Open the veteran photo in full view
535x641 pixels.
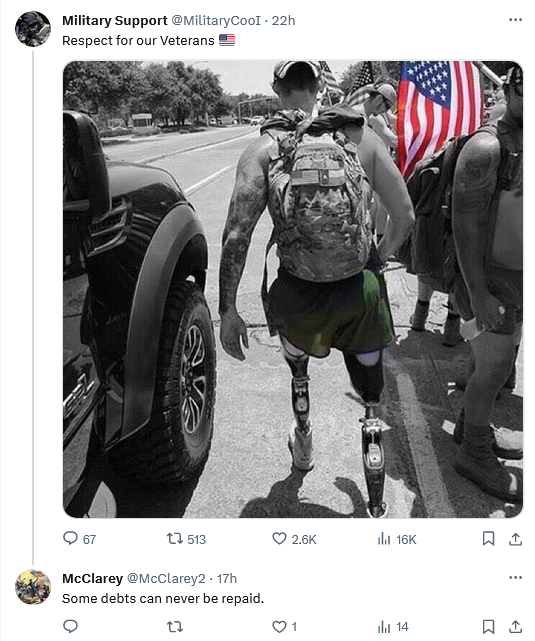click(293, 289)
